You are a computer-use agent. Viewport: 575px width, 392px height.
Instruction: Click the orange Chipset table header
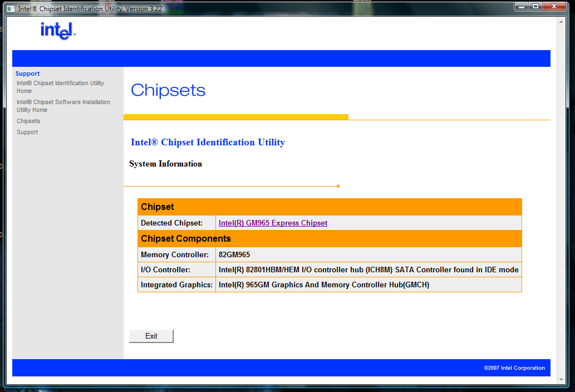click(x=330, y=207)
